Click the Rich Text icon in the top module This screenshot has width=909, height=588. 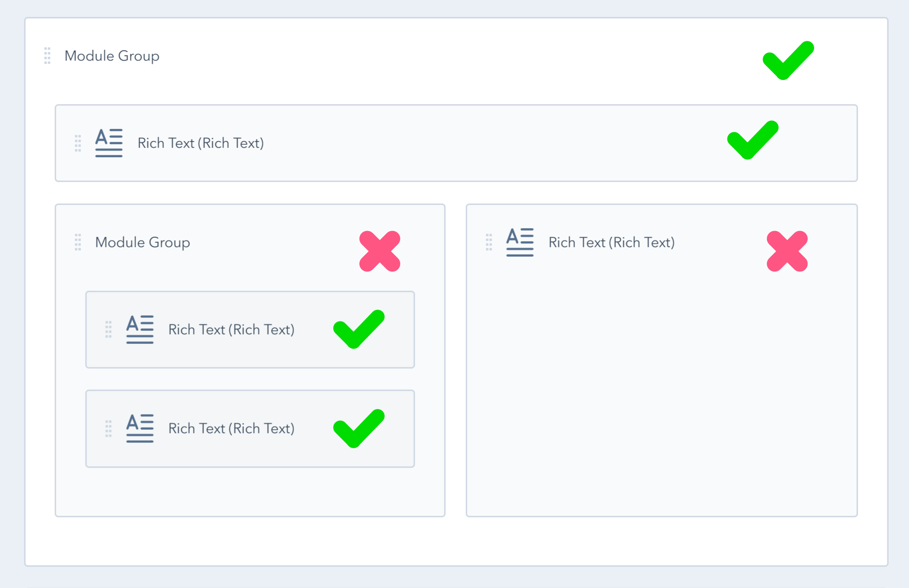click(x=109, y=143)
